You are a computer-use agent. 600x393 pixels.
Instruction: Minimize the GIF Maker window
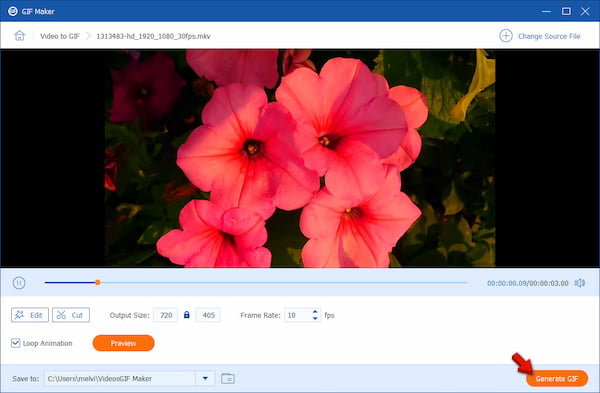pyautogui.click(x=546, y=11)
